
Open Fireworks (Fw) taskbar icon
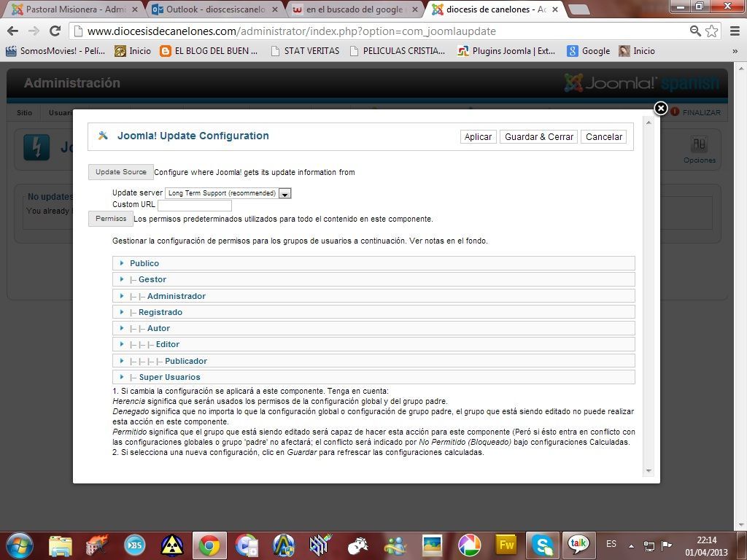pyautogui.click(x=506, y=545)
